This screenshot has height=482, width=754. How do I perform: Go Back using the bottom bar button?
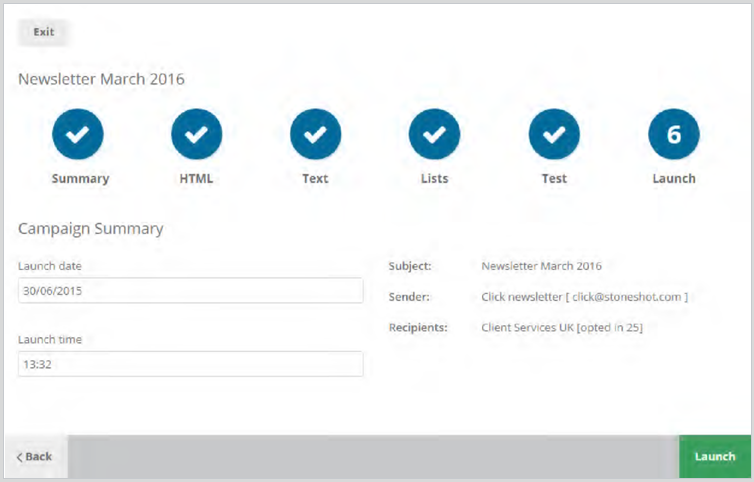tap(35, 457)
